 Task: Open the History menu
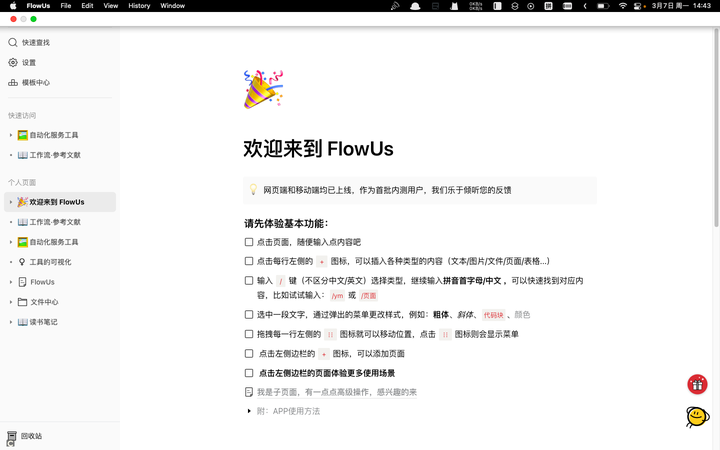(139, 6)
